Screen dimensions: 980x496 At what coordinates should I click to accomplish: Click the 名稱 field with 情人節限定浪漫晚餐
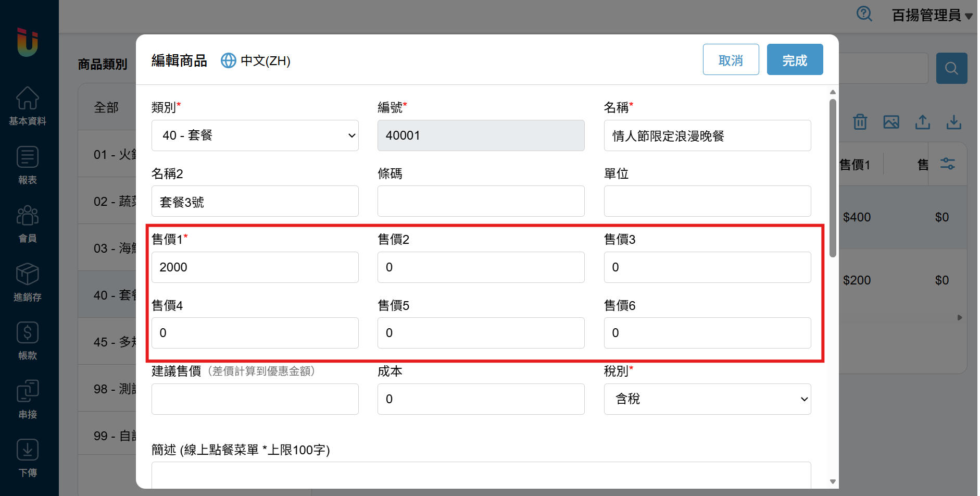point(707,135)
